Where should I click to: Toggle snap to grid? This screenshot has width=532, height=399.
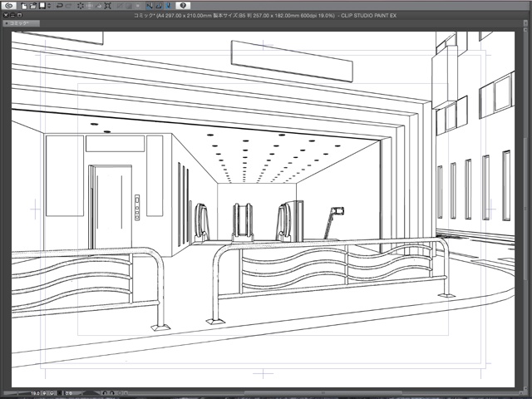click(x=166, y=5)
